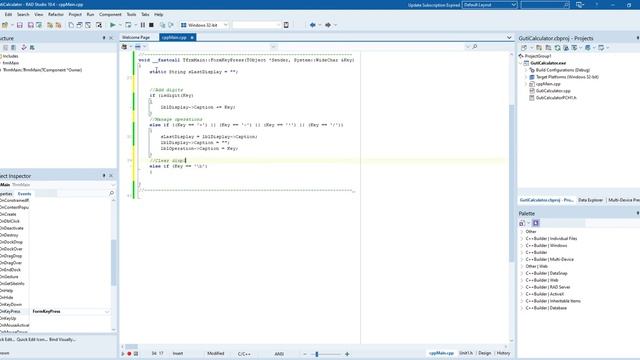640x360 pixels.
Task: Open the Component menu
Action: [x=110, y=14]
